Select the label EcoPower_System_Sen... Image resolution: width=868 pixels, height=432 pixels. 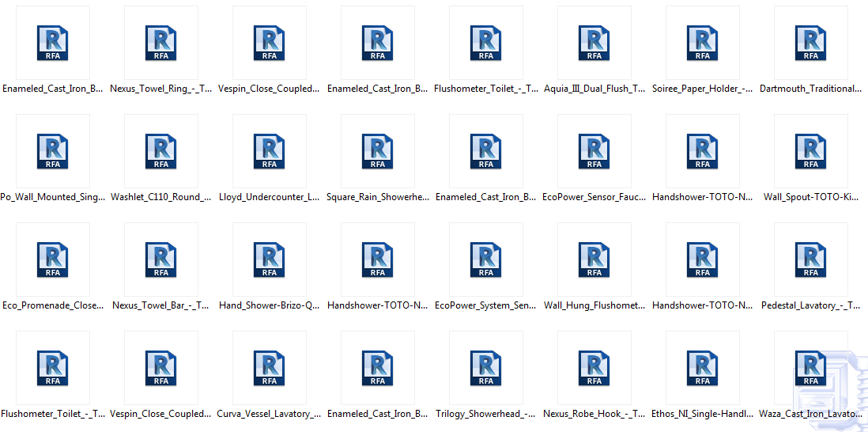tap(485, 305)
